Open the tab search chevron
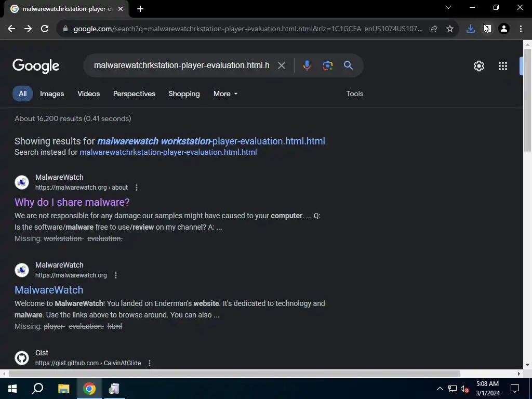 pos(448,7)
